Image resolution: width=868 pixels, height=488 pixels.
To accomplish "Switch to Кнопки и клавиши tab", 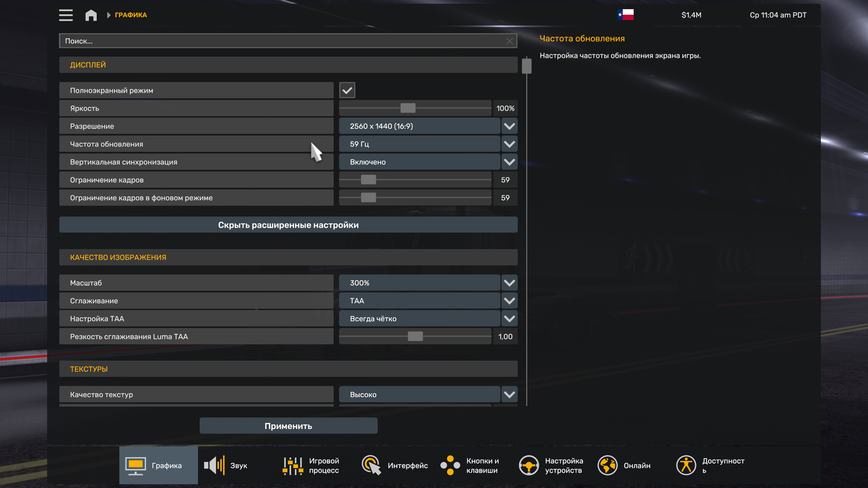I will [x=471, y=465].
